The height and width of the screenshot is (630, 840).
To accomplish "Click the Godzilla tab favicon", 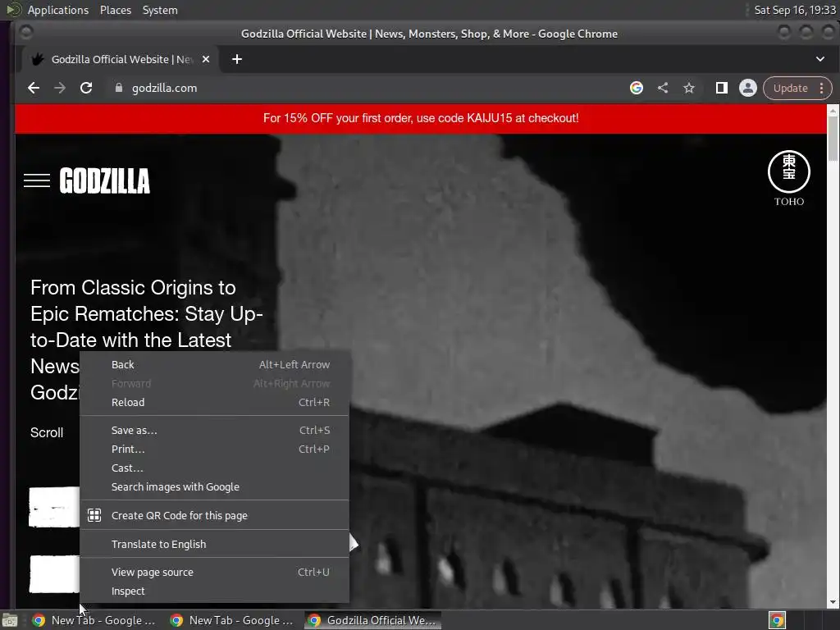I will [38, 59].
